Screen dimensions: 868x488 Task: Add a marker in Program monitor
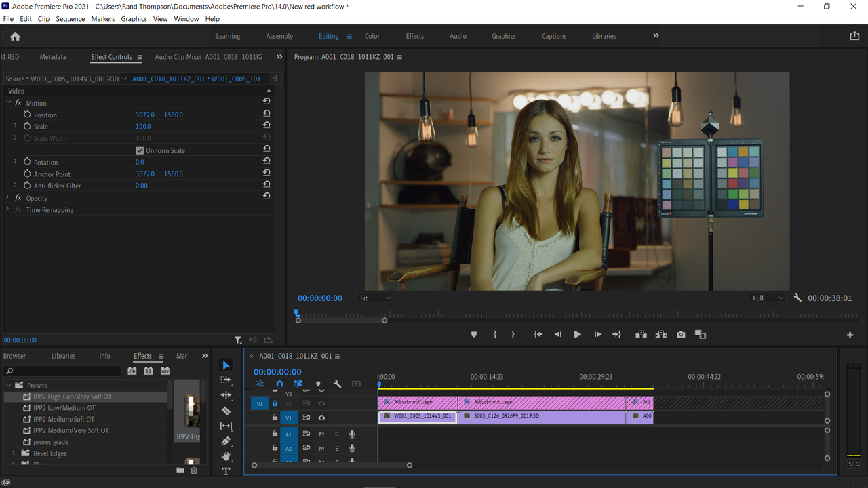[474, 335]
